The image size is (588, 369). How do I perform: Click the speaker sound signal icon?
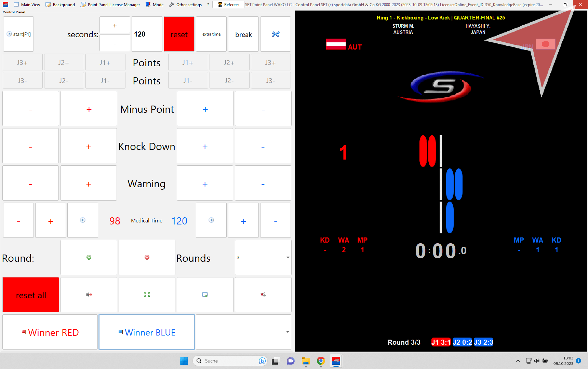[89, 295]
